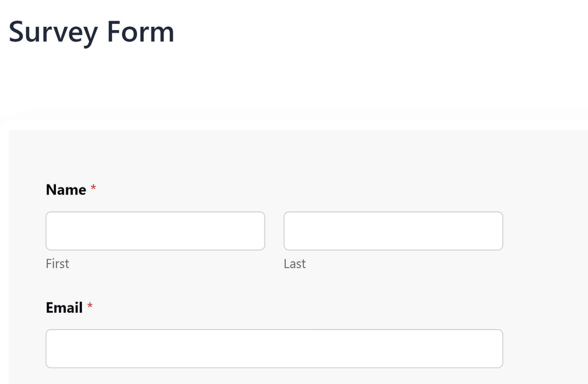Viewport: 588px width, 384px height.
Task: Click the First sublabel under the name box
Action: tap(57, 263)
